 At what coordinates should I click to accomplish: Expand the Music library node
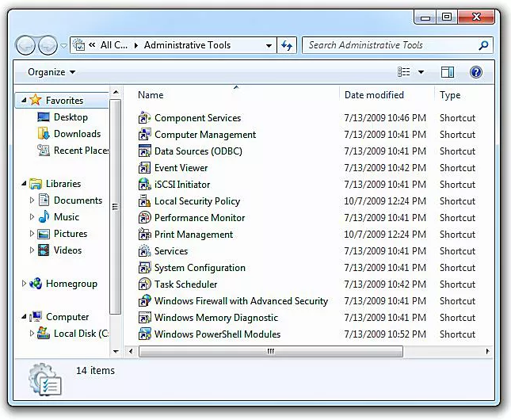(x=32, y=216)
